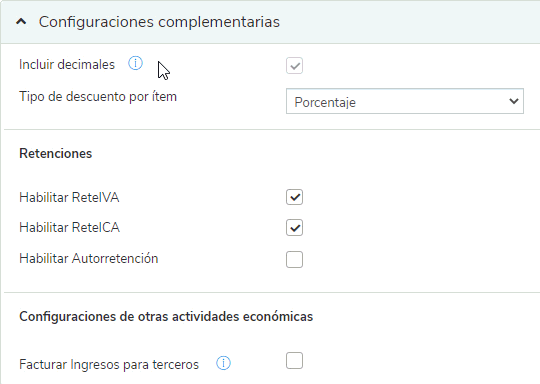Click the Habilitar Autorretención label
Image resolution: width=540 pixels, height=384 pixels.
click(x=89, y=258)
